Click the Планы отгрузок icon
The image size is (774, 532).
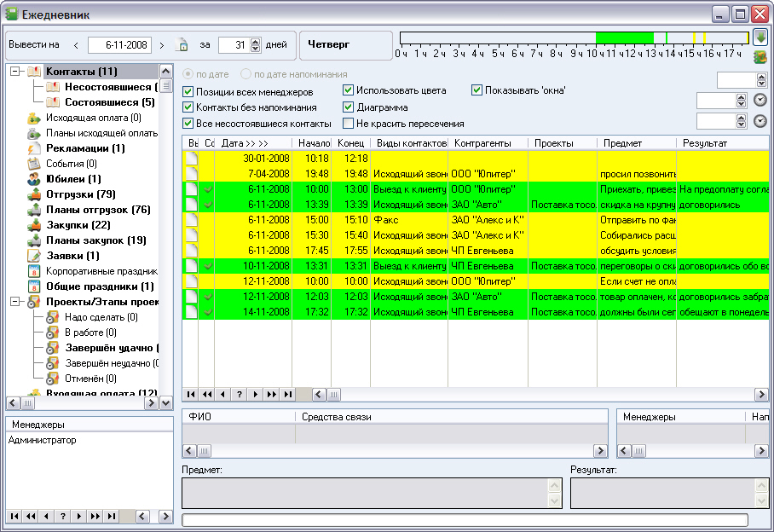click(34, 210)
